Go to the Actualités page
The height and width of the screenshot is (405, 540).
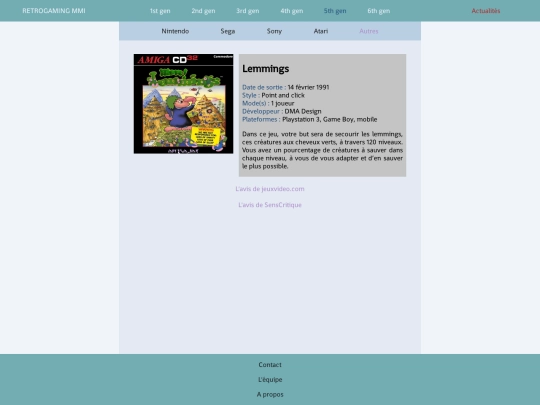[486, 11]
